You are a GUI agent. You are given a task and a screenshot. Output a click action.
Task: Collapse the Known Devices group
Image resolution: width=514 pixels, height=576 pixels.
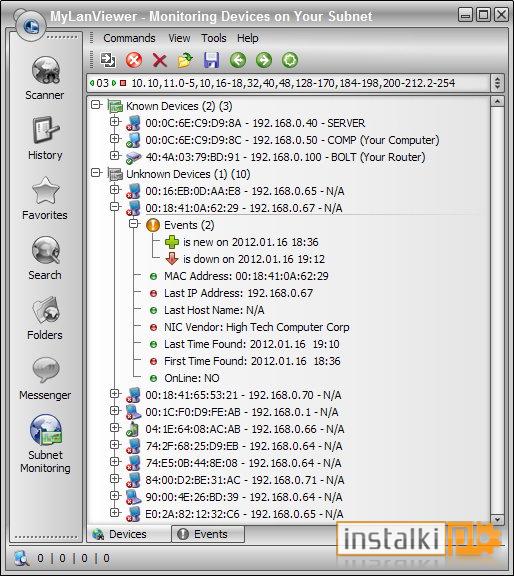[x=96, y=105]
